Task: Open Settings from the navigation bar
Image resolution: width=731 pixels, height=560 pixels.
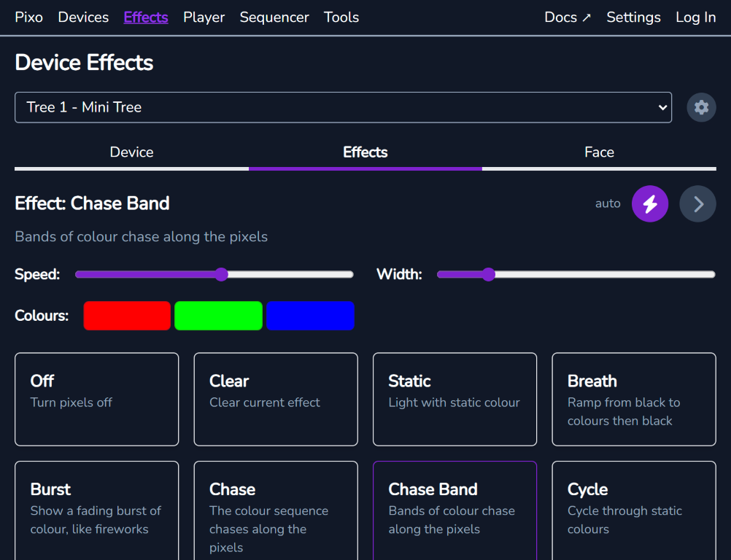Action: [x=633, y=17]
